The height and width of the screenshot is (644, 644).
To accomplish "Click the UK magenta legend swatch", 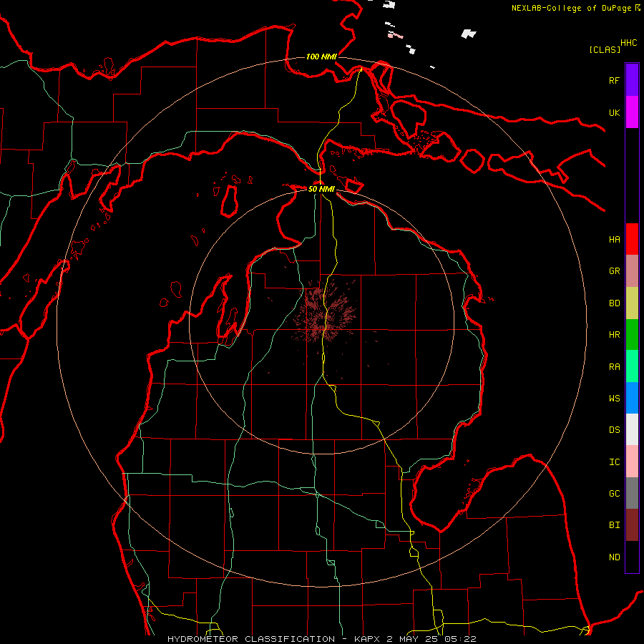I will click(632, 112).
